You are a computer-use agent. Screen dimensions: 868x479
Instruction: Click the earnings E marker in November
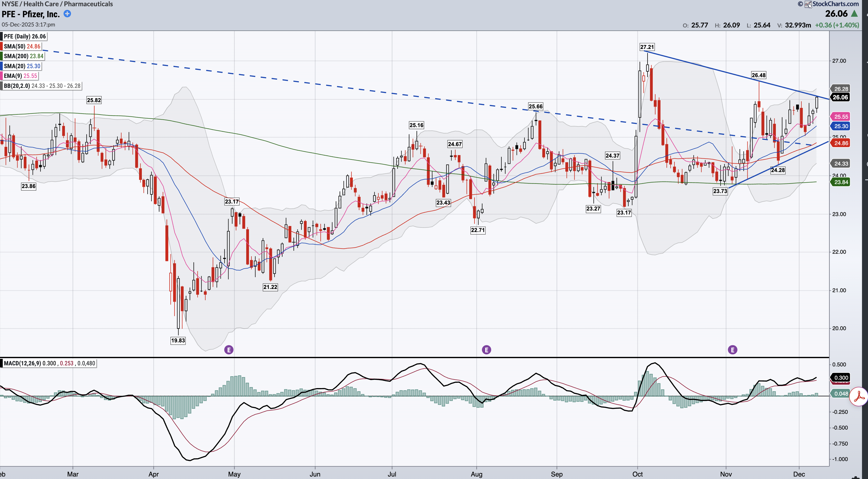click(x=733, y=350)
